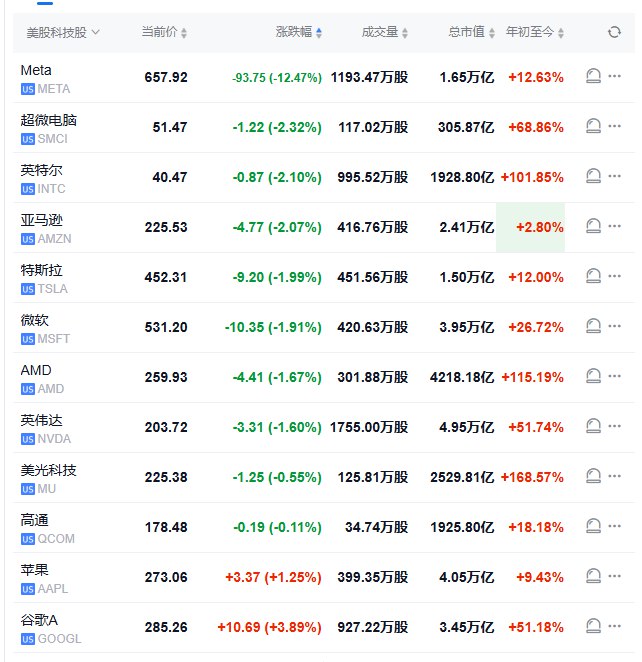Open more options for NVDA row
The height and width of the screenshot is (662, 642).
[614, 426]
